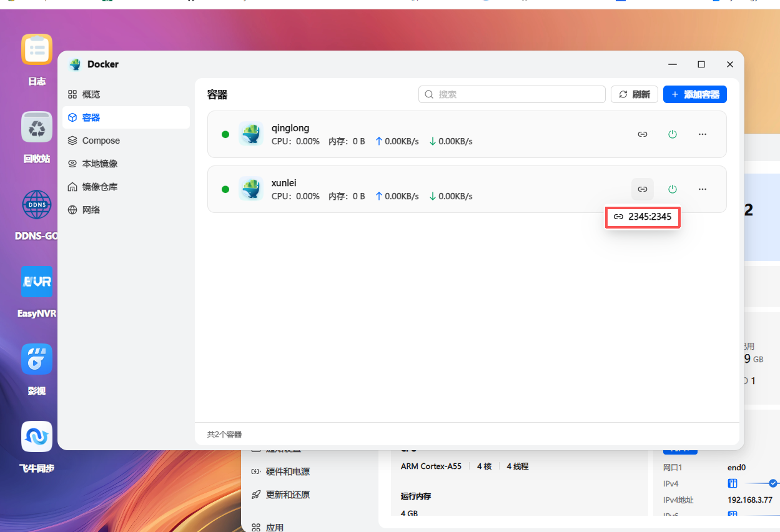Open the 镜像仓库 image registry section
This screenshot has width=780, height=532.
[x=101, y=186]
